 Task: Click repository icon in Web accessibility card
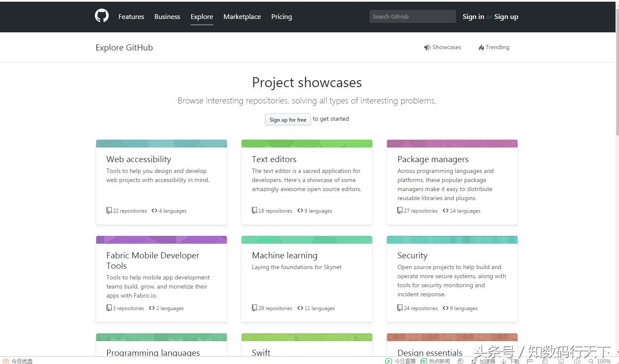point(109,210)
